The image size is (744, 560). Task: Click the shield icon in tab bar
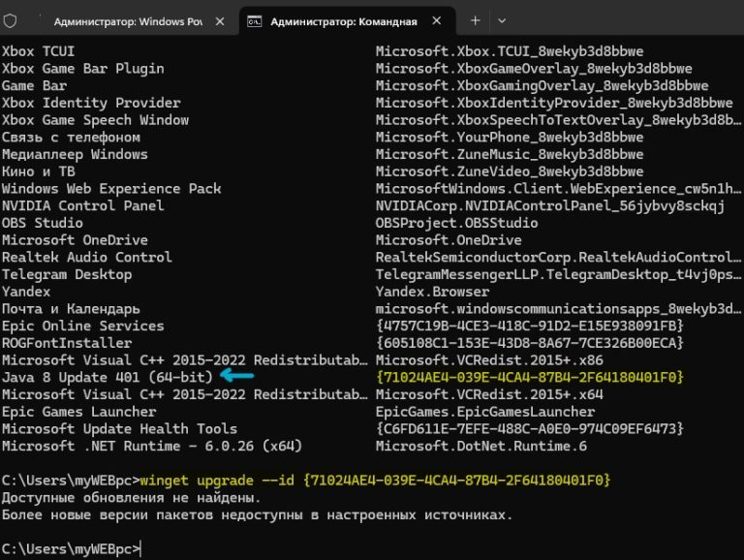(x=10, y=21)
